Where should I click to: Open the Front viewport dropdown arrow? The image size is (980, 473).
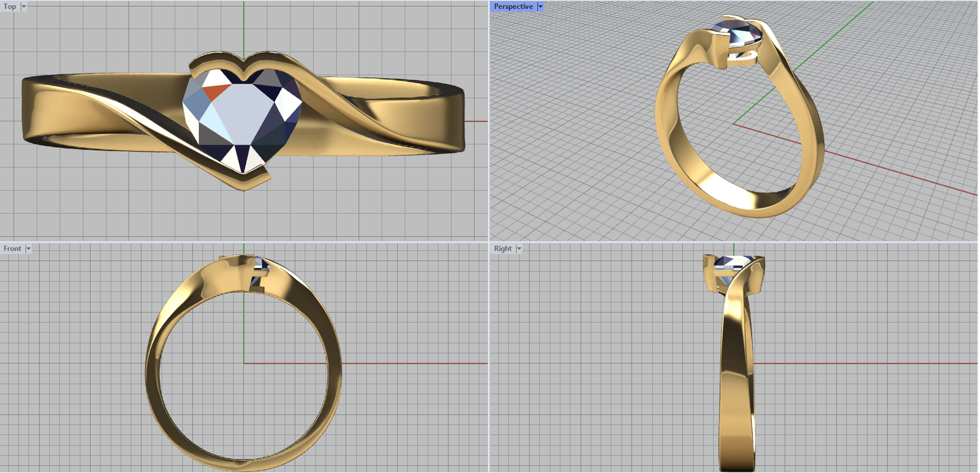pyautogui.click(x=28, y=249)
